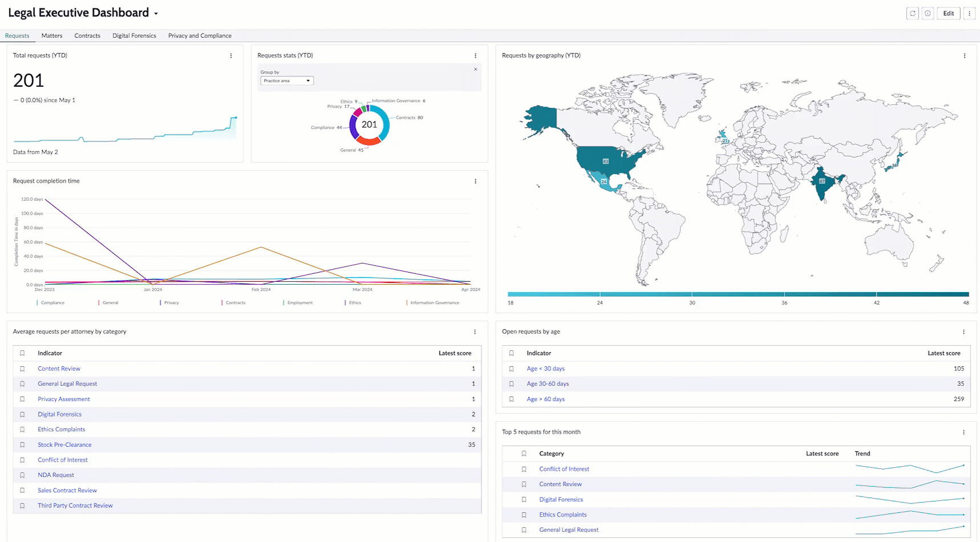Open the dashboard info icon

pos(928,13)
